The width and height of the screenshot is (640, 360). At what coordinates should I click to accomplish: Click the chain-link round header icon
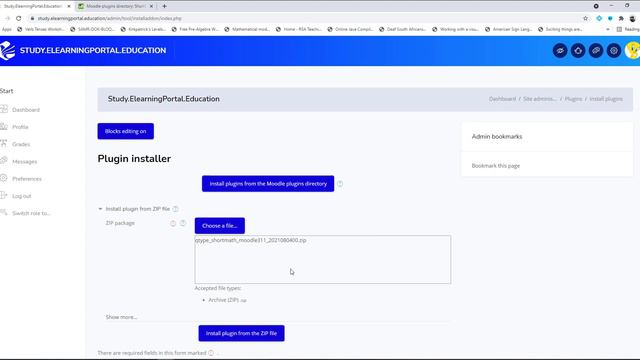[596, 51]
